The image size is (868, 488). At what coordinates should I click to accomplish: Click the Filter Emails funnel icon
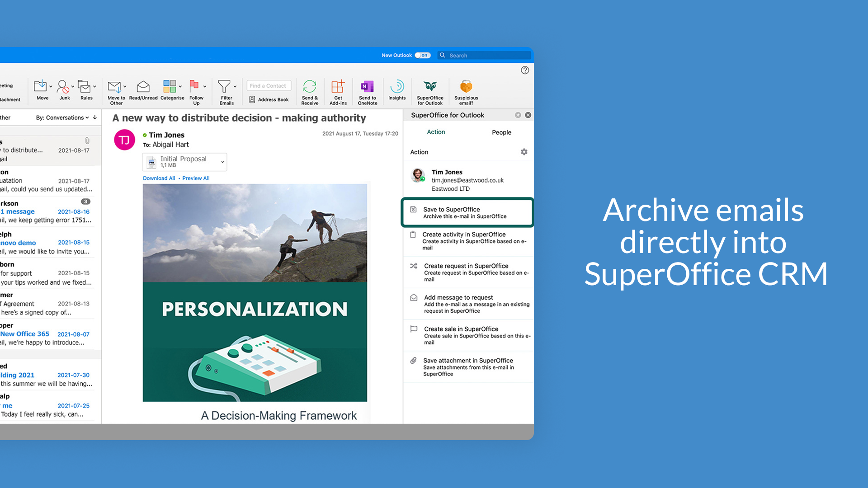(224, 86)
